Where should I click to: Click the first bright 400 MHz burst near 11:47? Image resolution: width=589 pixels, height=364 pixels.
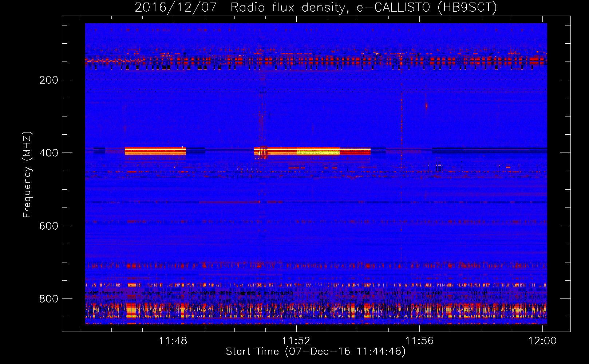pyautogui.click(x=155, y=151)
